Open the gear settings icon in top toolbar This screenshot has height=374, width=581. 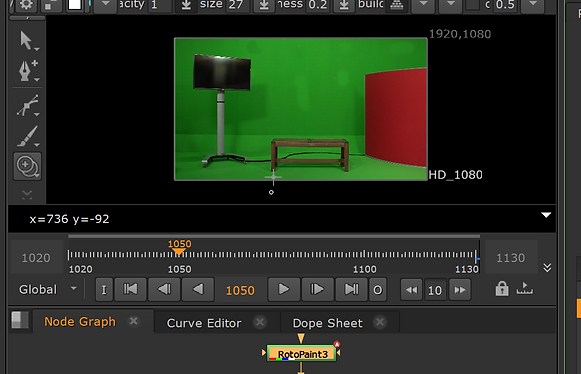tap(26, 5)
